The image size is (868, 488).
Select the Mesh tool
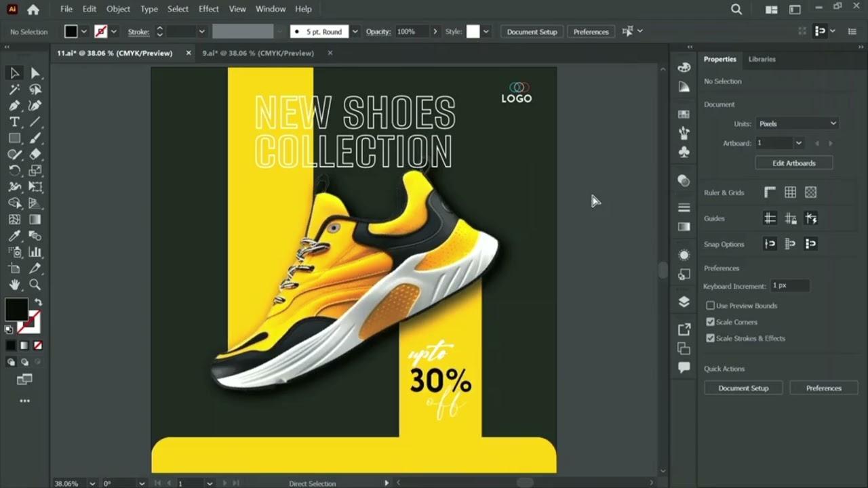[14, 220]
